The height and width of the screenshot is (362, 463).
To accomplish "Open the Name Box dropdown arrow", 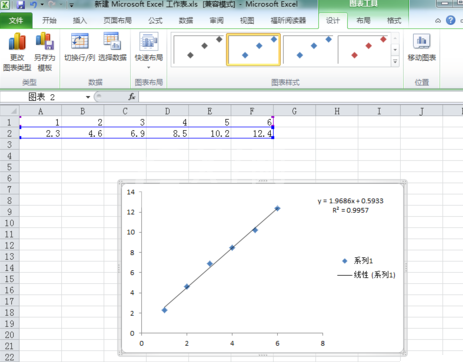I will pos(88,97).
